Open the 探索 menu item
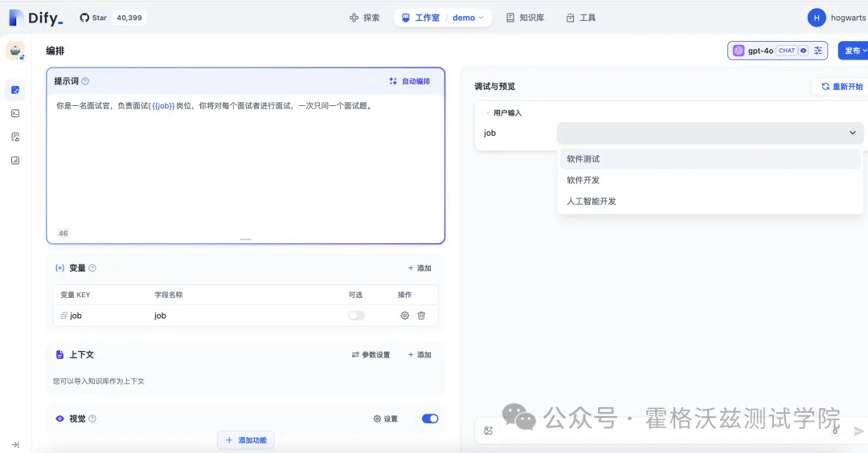 pos(364,18)
